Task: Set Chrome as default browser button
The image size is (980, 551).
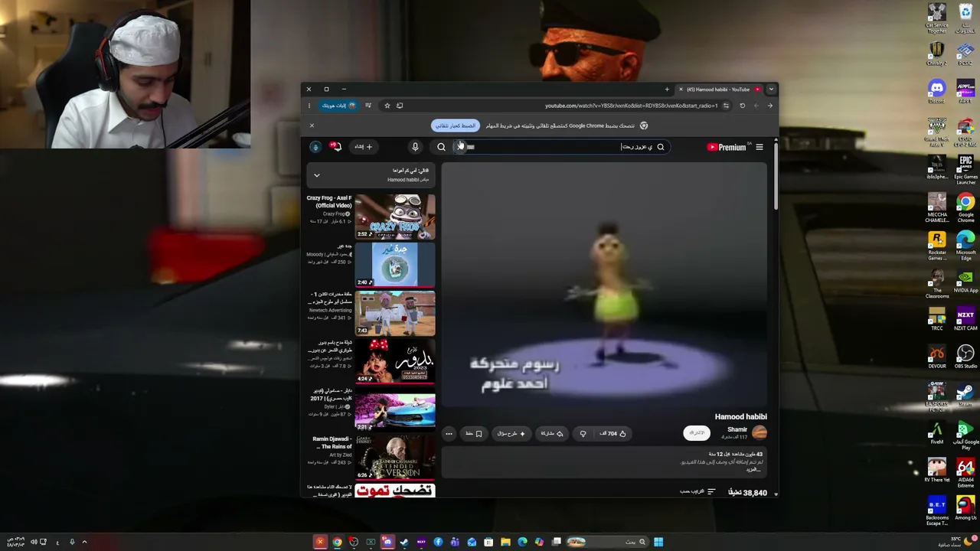Action: pyautogui.click(x=456, y=126)
